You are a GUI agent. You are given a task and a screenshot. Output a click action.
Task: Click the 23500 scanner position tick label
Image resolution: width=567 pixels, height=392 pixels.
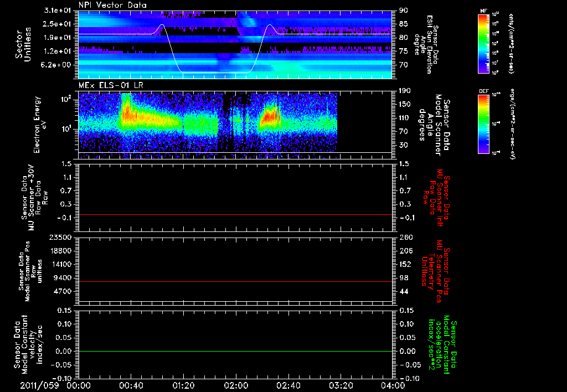click(61, 237)
